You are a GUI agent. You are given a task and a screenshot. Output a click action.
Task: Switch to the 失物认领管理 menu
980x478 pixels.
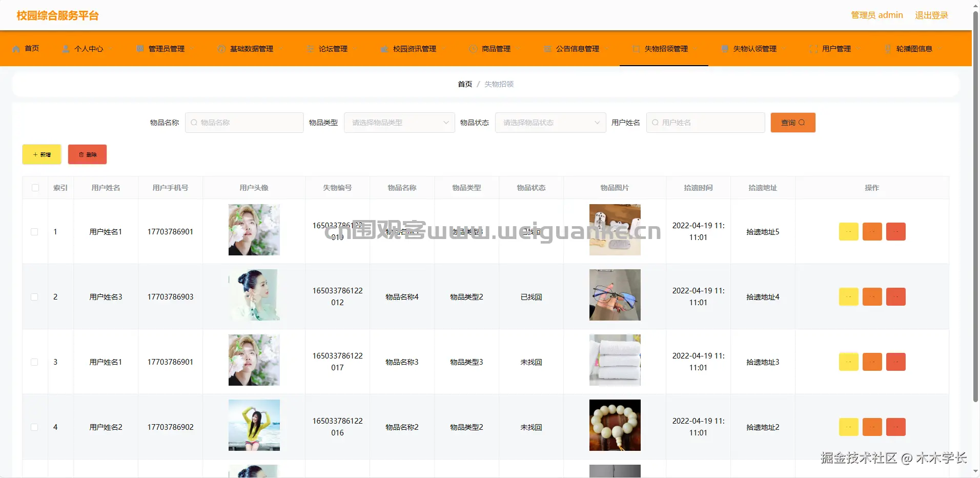(754, 49)
